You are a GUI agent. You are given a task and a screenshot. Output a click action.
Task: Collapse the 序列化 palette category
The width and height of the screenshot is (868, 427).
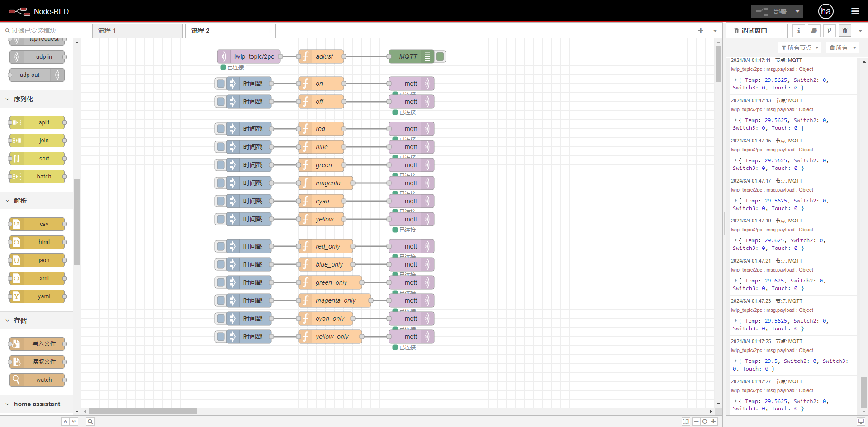pyautogui.click(x=37, y=99)
